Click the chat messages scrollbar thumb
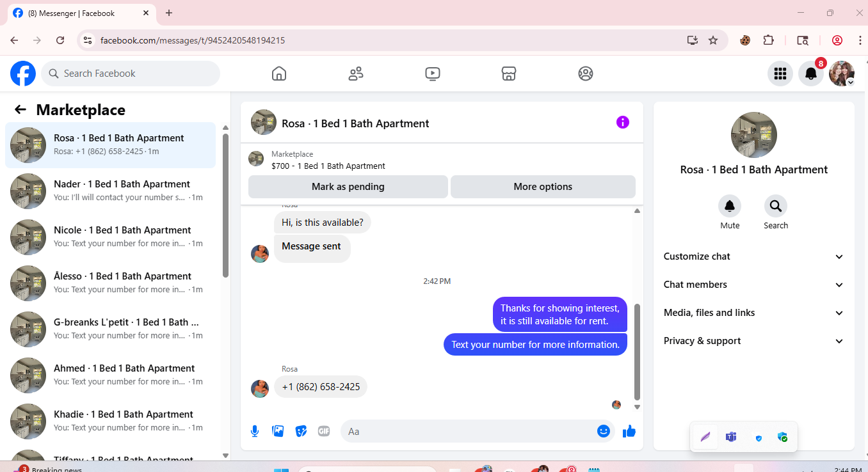This screenshot has height=472, width=868. point(637,352)
